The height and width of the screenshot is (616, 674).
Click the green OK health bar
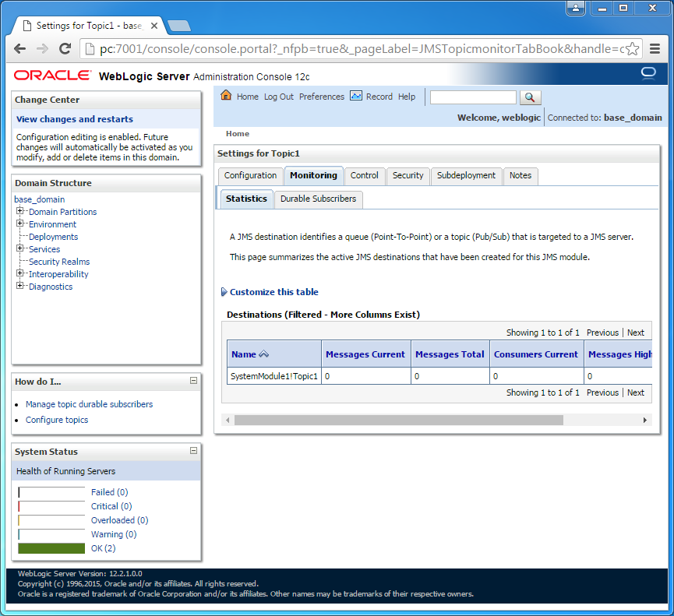pyautogui.click(x=51, y=548)
